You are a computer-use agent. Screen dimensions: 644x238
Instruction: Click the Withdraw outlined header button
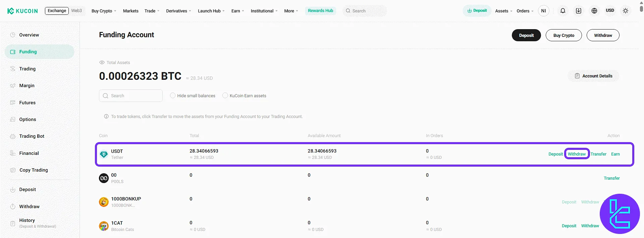tap(603, 35)
